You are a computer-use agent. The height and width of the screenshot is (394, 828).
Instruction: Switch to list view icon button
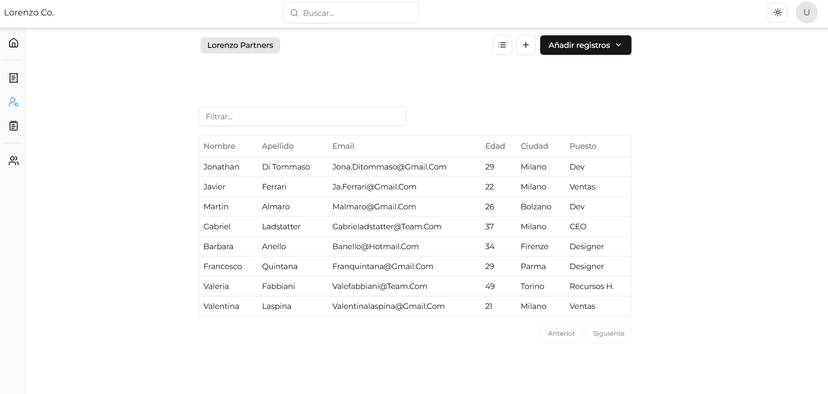(x=502, y=45)
